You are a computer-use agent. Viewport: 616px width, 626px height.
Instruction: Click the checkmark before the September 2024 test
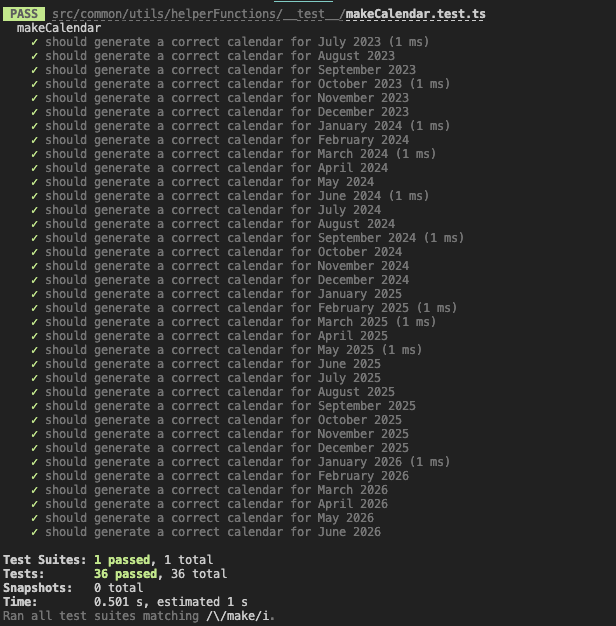point(35,238)
